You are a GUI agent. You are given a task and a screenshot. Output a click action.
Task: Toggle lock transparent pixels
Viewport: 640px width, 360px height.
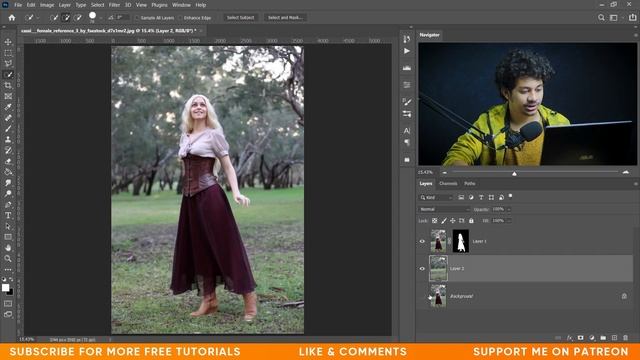click(x=434, y=221)
